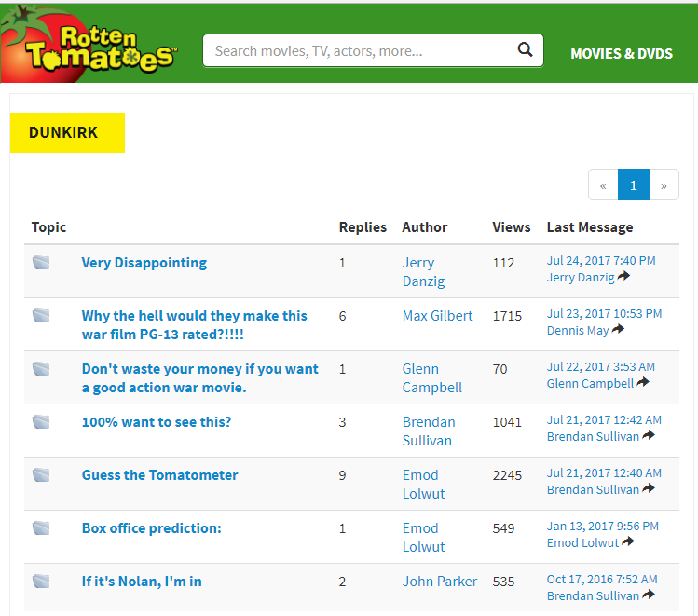Jump to last post arrow after Dennis May

[618, 329]
